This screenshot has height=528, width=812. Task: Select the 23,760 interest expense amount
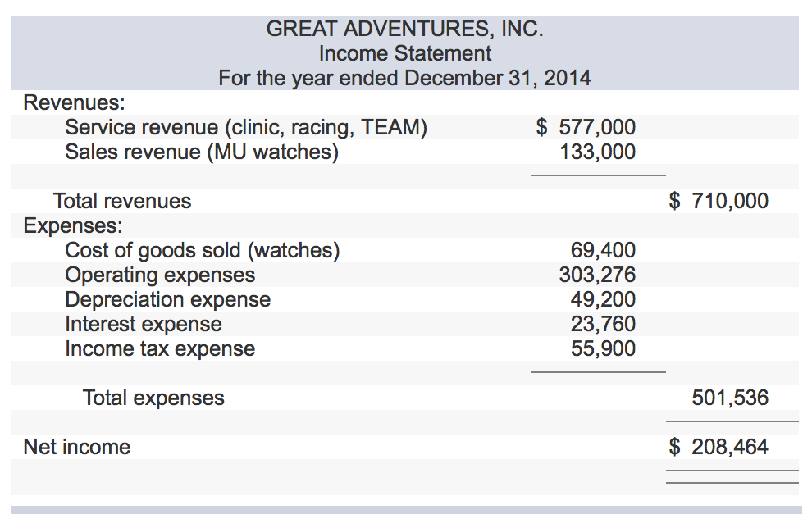[604, 324]
